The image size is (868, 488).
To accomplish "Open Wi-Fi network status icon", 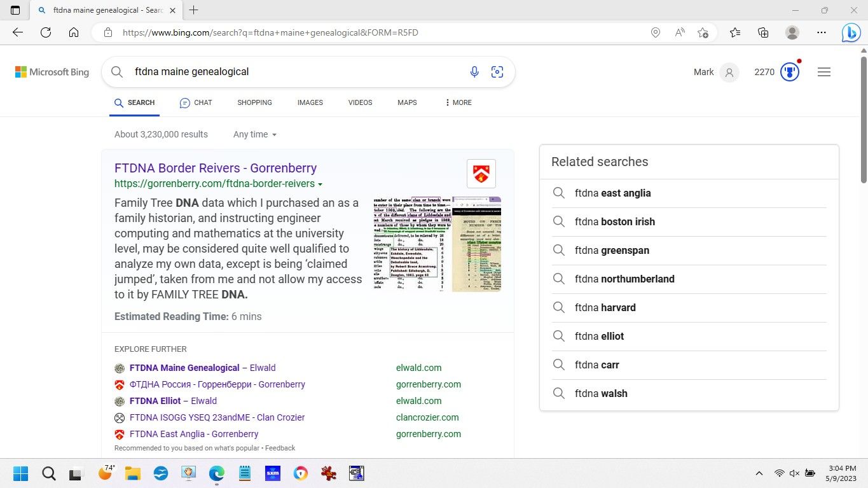I will click(x=779, y=473).
